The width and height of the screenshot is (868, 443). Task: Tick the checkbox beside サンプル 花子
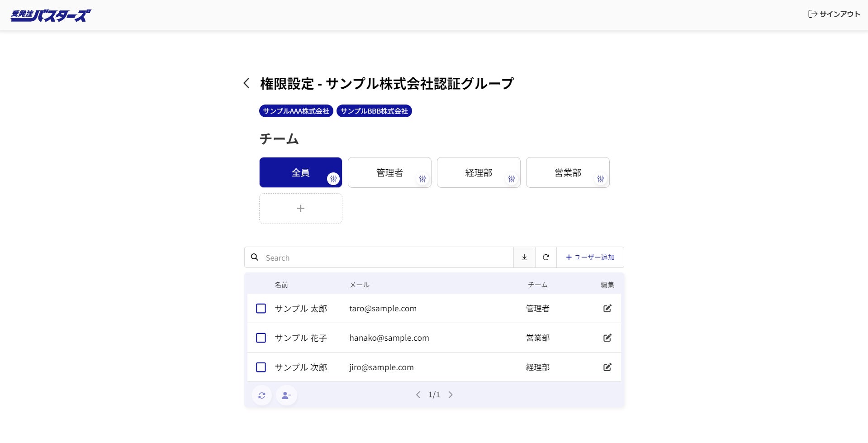(x=261, y=338)
